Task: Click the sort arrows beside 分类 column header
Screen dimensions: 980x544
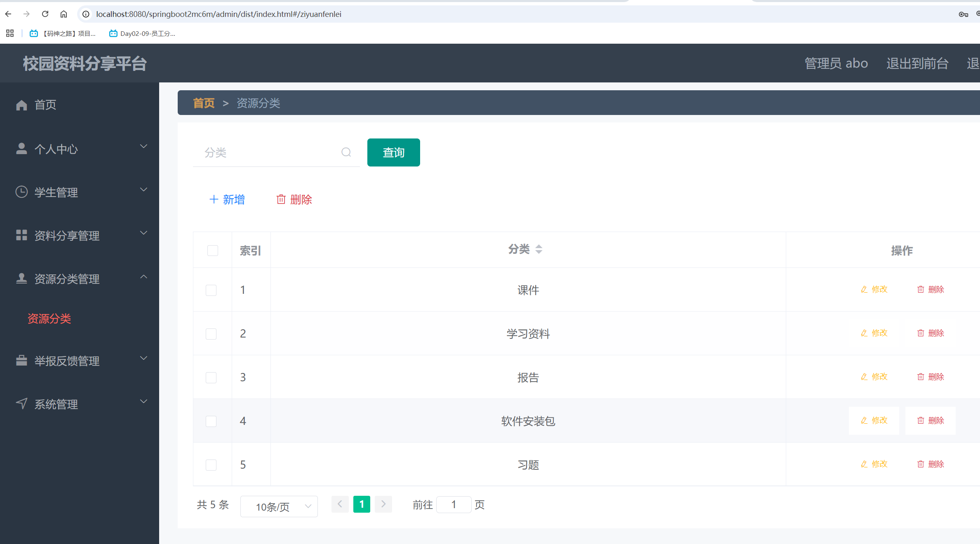Action: click(538, 249)
